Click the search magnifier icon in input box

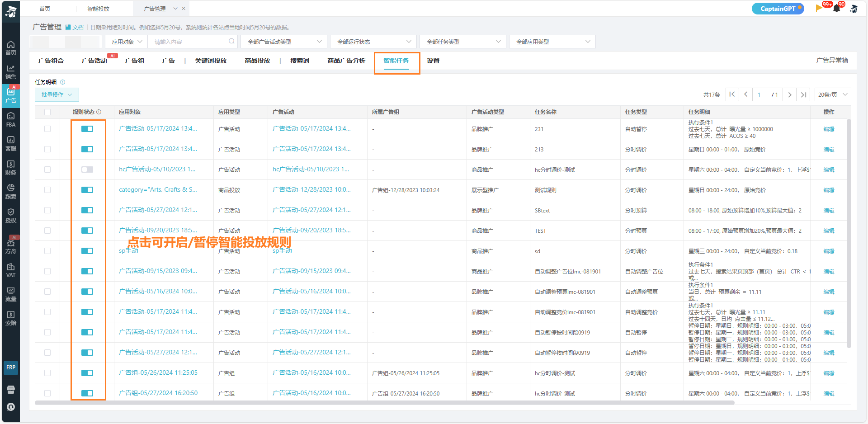(x=232, y=41)
